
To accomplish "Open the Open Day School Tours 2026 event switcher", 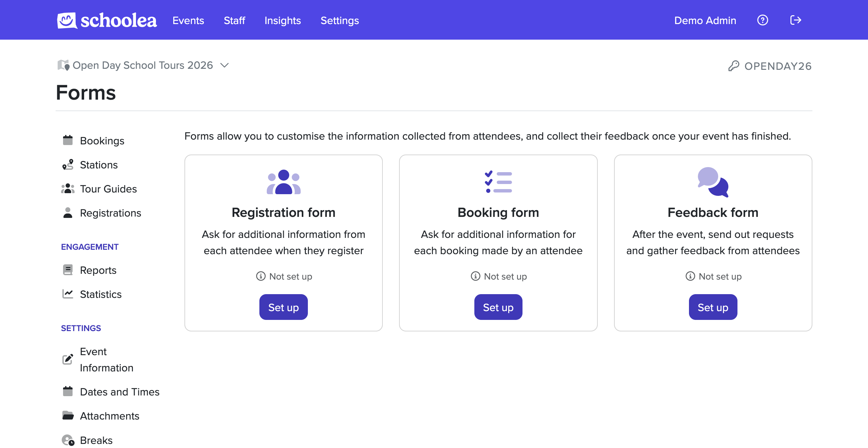I will point(142,65).
